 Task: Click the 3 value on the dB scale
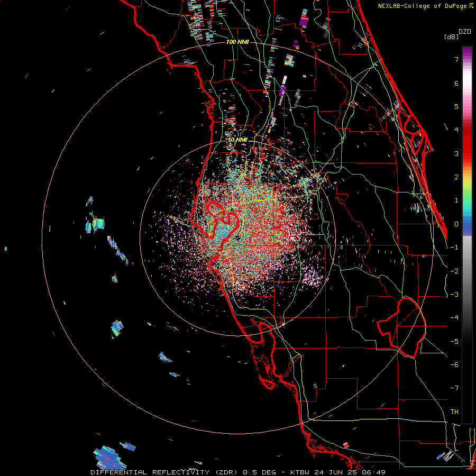[x=456, y=153]
